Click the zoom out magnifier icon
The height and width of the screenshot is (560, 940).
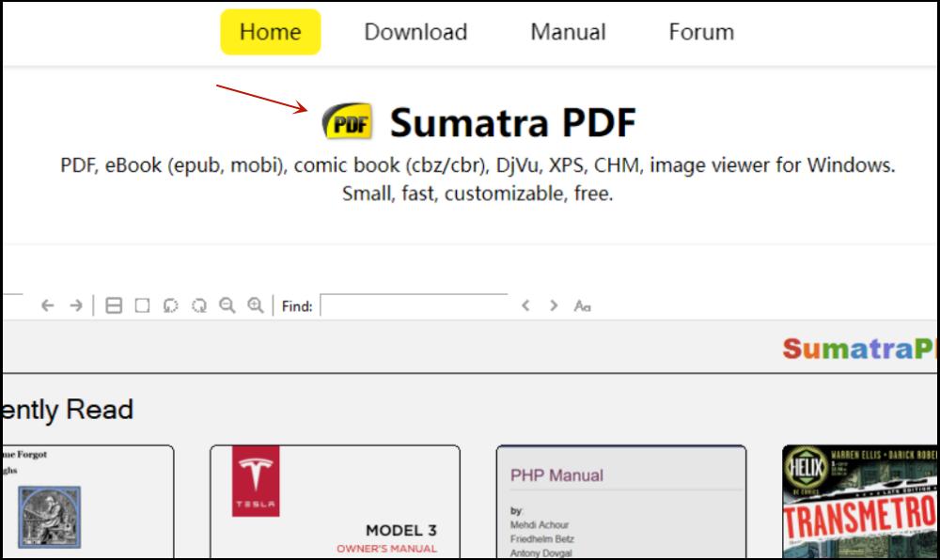click(x=227, y=305)
